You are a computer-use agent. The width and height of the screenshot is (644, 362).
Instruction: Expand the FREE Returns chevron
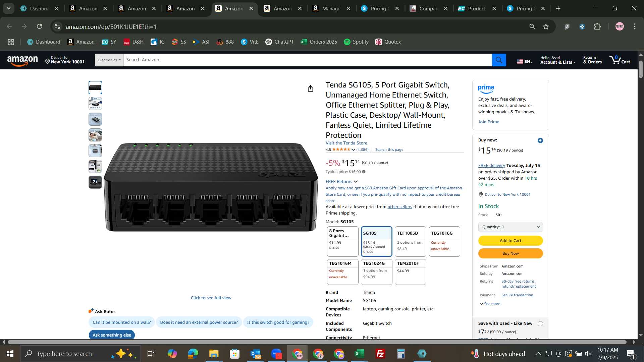click(x=356, y=182)
